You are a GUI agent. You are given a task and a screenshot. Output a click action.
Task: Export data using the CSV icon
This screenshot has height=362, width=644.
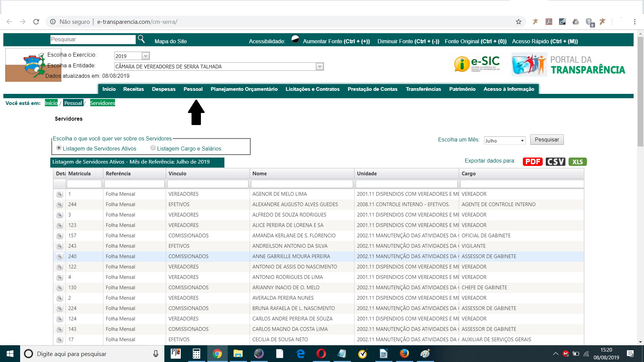tap(555, 162)
